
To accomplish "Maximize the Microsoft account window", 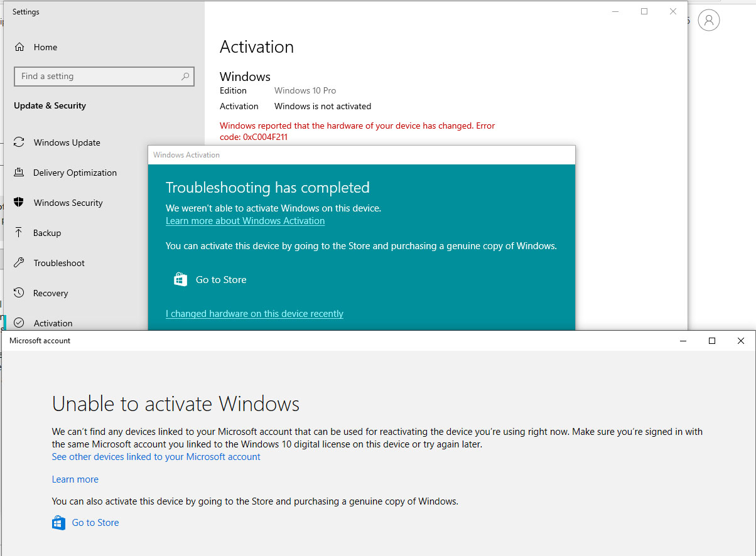I will click(x=712, y=341).
